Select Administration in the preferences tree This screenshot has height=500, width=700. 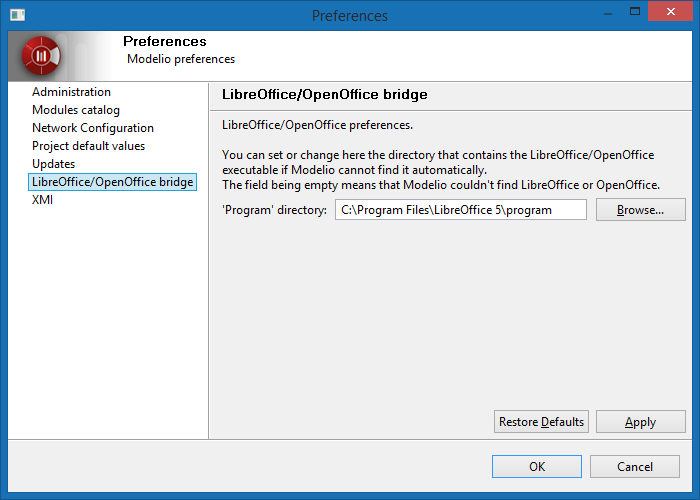tap(71, 92)
